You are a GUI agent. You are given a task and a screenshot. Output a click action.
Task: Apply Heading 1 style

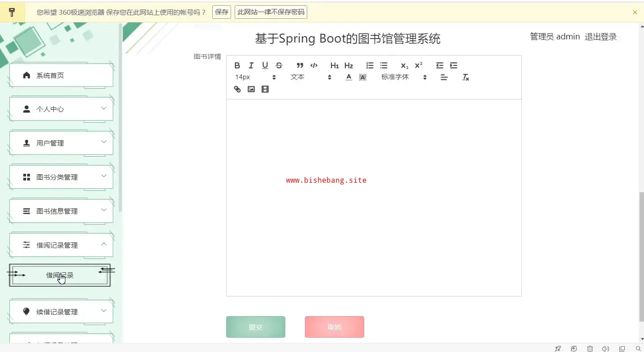pos(335,65)
